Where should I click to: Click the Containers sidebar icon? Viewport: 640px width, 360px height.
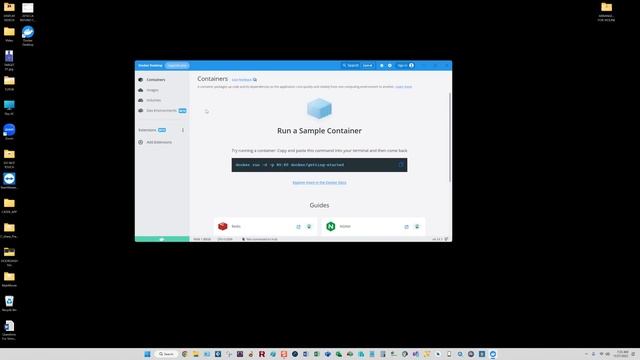pos(141,80)
